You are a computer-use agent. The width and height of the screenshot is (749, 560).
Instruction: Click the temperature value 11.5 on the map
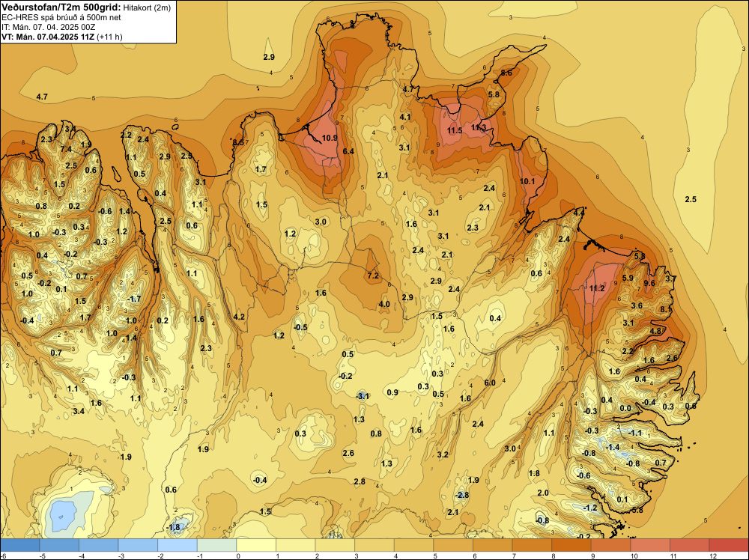[x=455, y=130]
